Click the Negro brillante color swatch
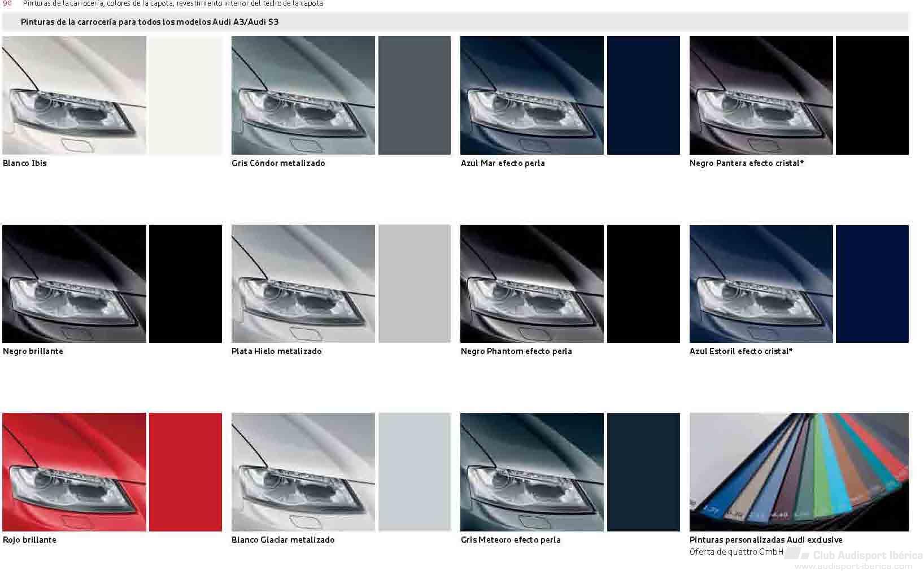This screenshot has height=571, width=924. click(186, 284)
